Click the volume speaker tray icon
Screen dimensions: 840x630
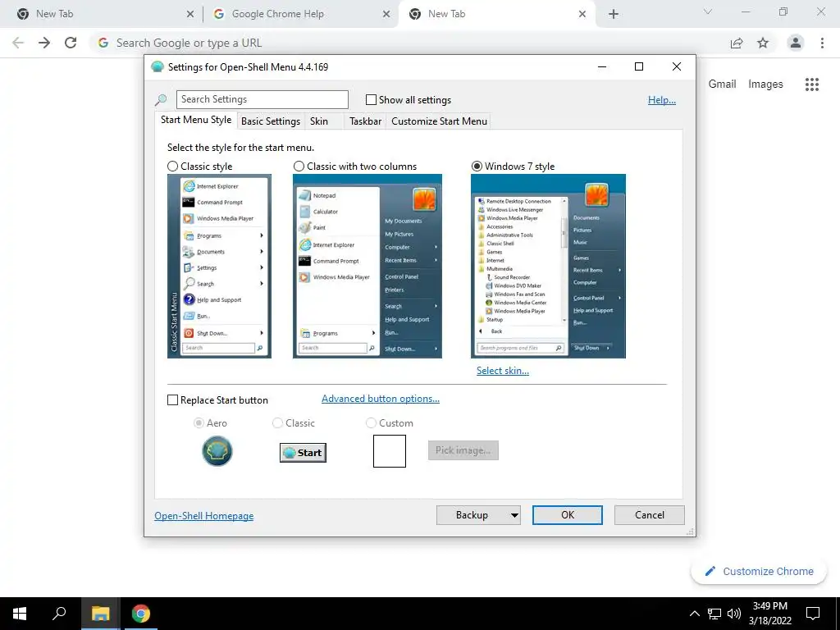coord(734,614)
